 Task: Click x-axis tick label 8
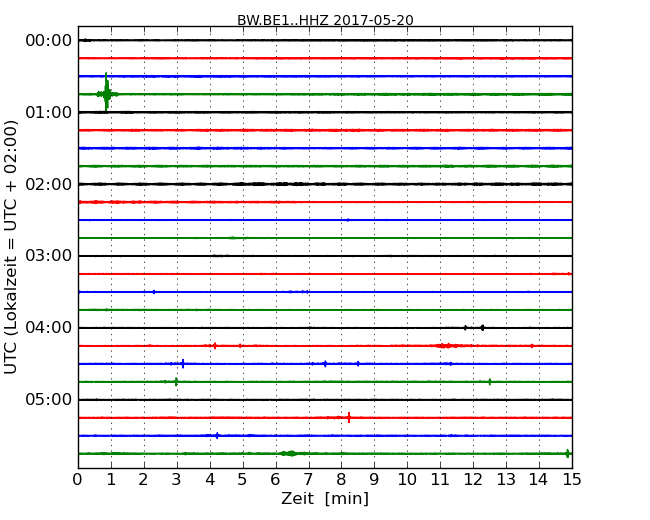click(x=342, y=480)
